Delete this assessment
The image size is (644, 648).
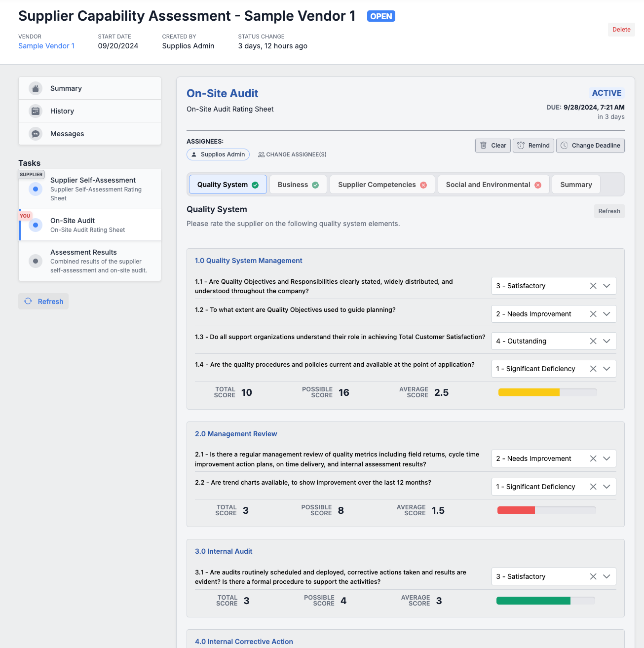[x=621, y=30]
